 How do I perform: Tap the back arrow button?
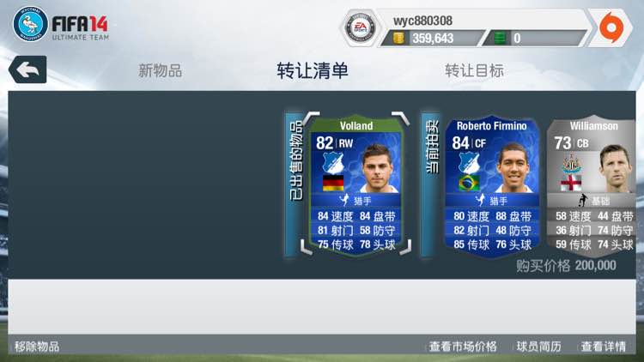point(27,69)
